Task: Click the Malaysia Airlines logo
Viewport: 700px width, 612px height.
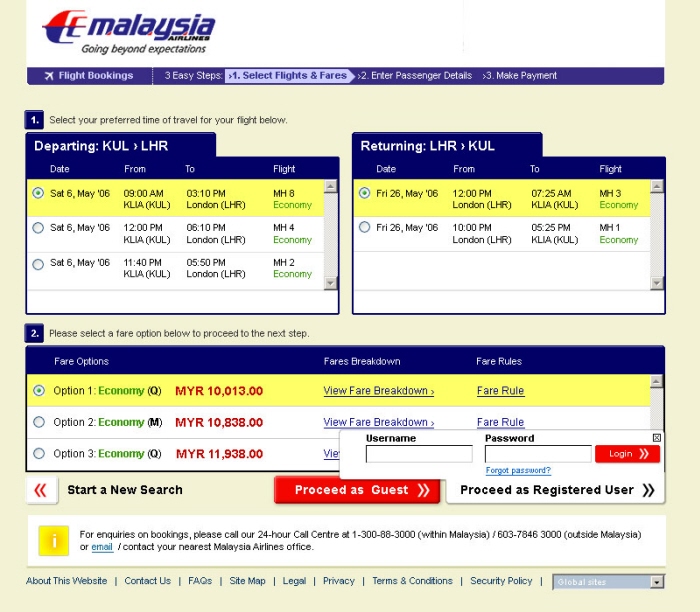Action: point(129,33)
